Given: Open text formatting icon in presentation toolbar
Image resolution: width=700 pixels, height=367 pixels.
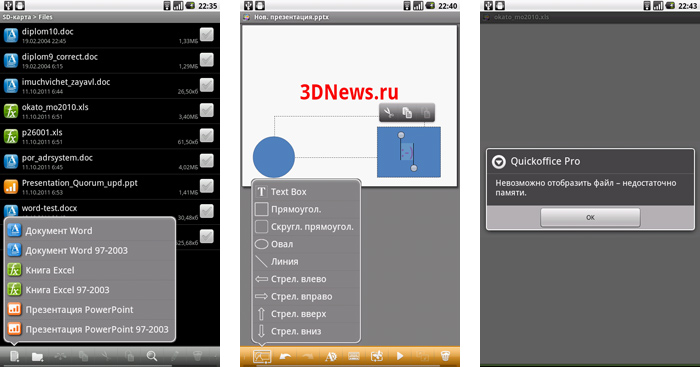Looking at the screenshot, I should click(x=331, y=356).
